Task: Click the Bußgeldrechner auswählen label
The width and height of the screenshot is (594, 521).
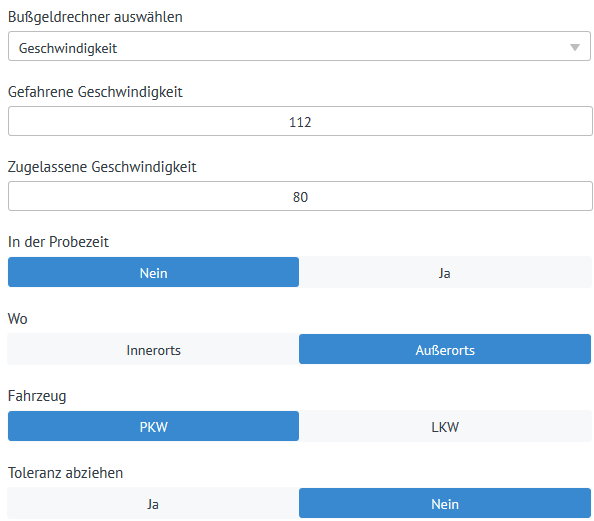Action: 95,17
